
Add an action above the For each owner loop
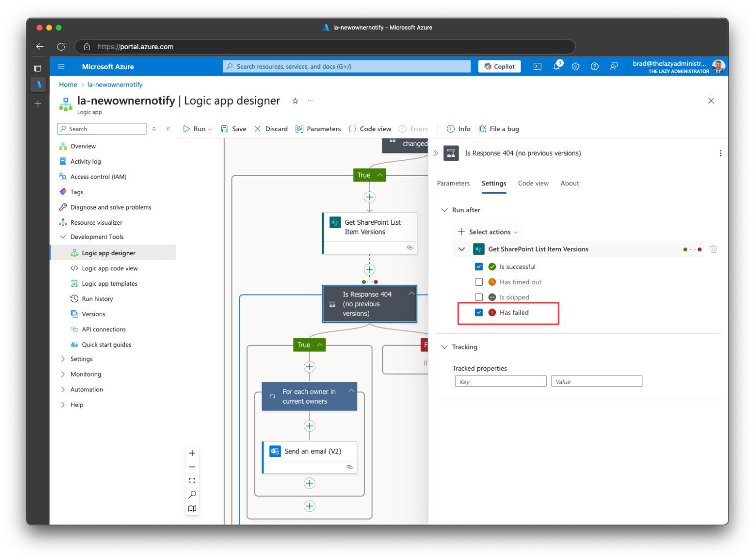pos(309,367)
